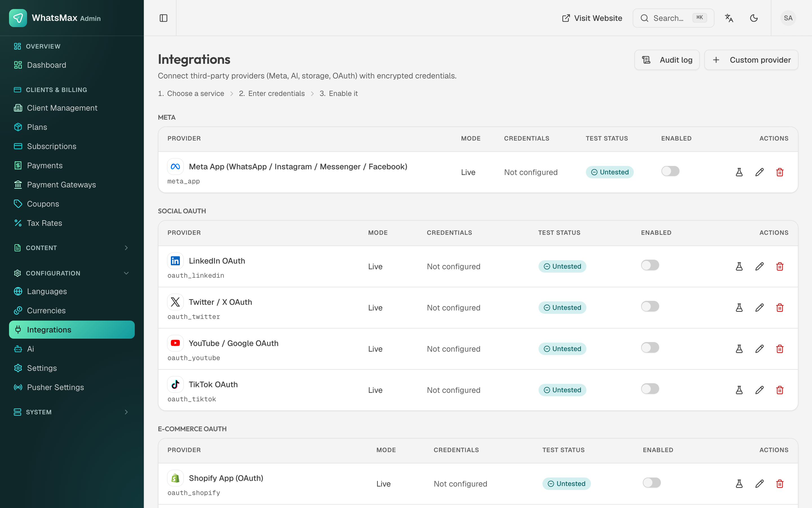
Task: Click the meta_app key text
Action: coord(184,181)
